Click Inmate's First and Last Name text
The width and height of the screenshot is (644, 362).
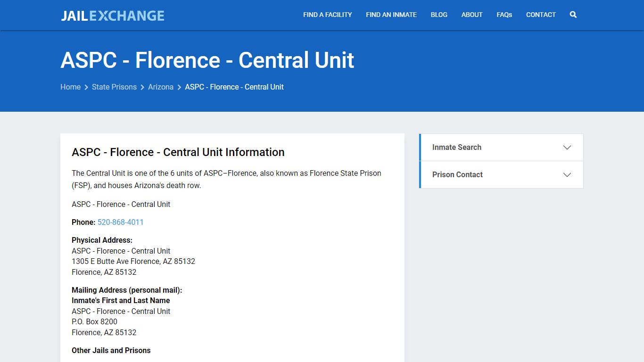click(121, 300)
